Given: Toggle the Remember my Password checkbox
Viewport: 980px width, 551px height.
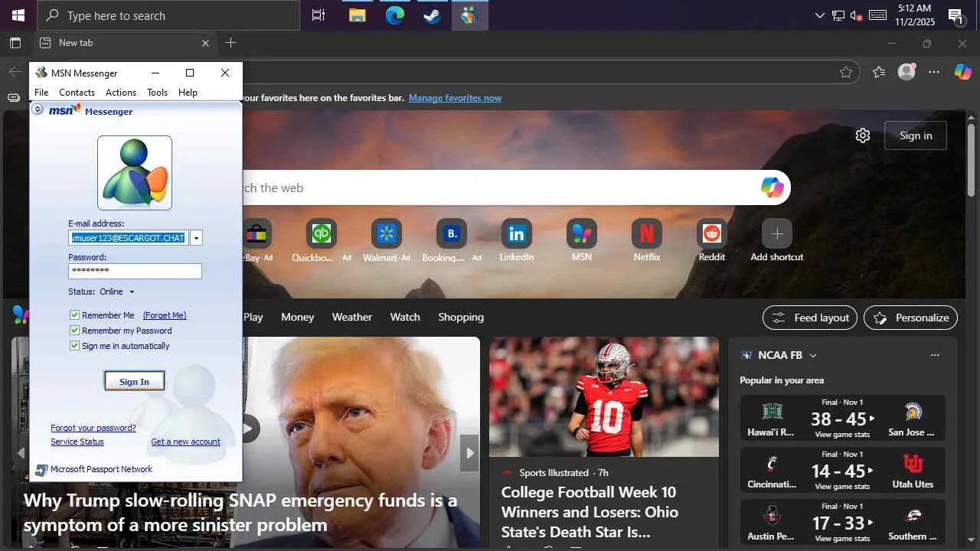Looking at the screenshot, I should point(74,331).
